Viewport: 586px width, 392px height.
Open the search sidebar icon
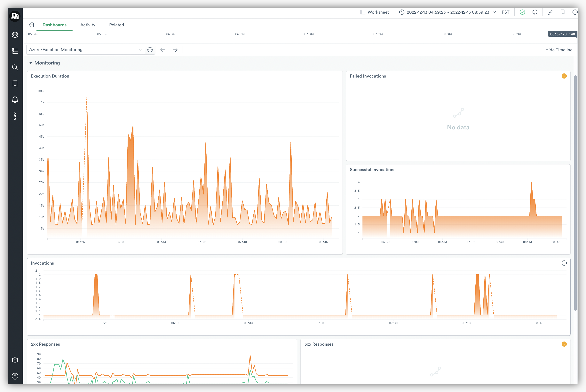click(15, 67)
